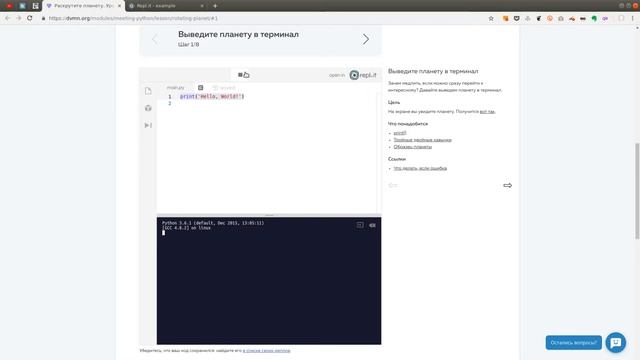Open the link to your list of repls
Viewport: 640px width, 360px height.
coord(267,351)
